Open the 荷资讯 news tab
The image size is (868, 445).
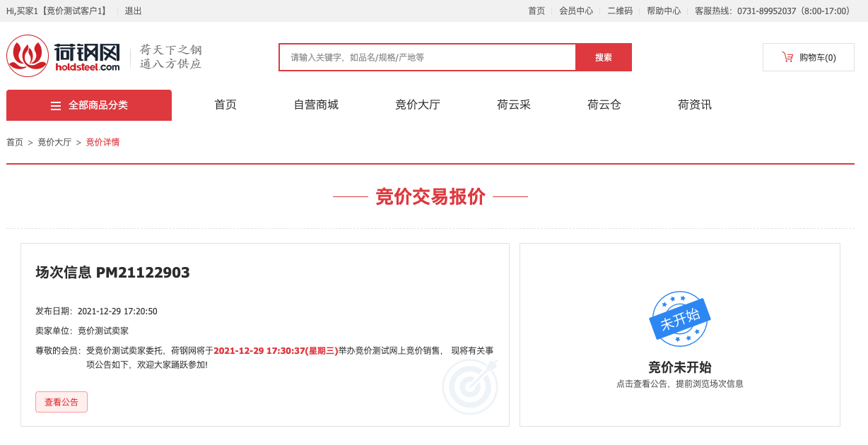point(695,105)
